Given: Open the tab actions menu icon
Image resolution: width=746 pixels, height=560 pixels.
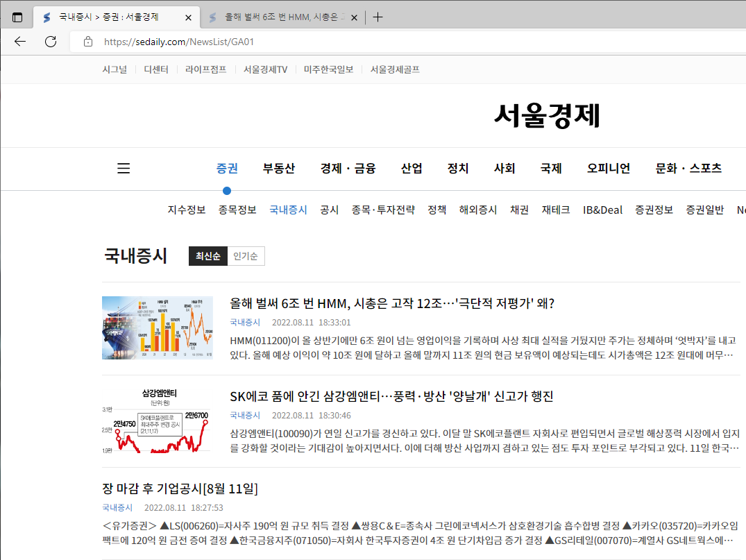Looking at the screenshot, I should 17,17.
